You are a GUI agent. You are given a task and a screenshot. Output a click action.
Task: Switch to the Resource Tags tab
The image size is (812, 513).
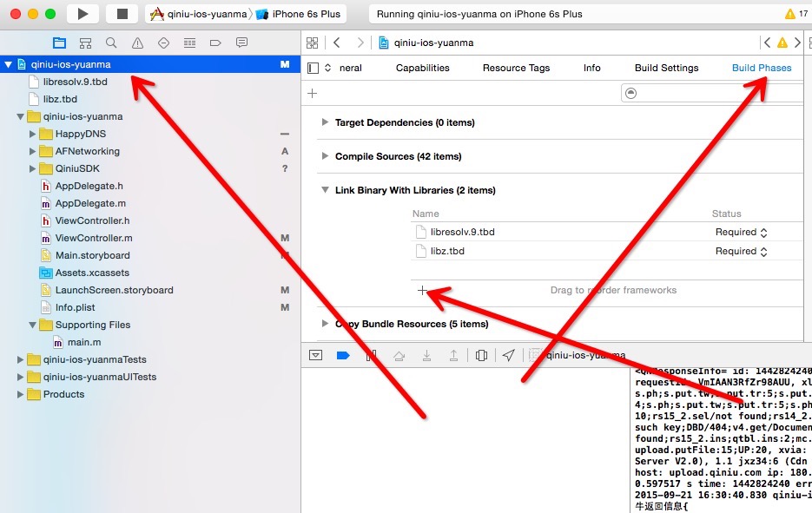click(x=516, y=68)
